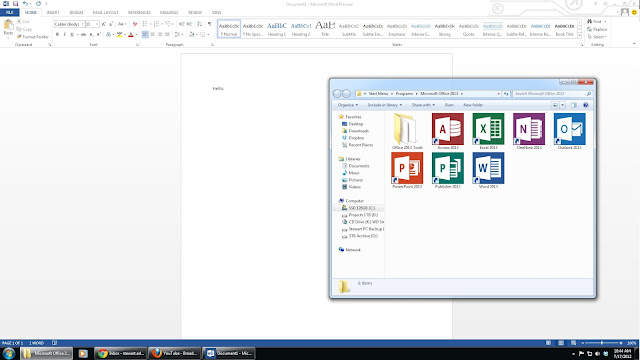
Task: Open the Excel 2013 shortcut icon
Action: tap(488, 129)
